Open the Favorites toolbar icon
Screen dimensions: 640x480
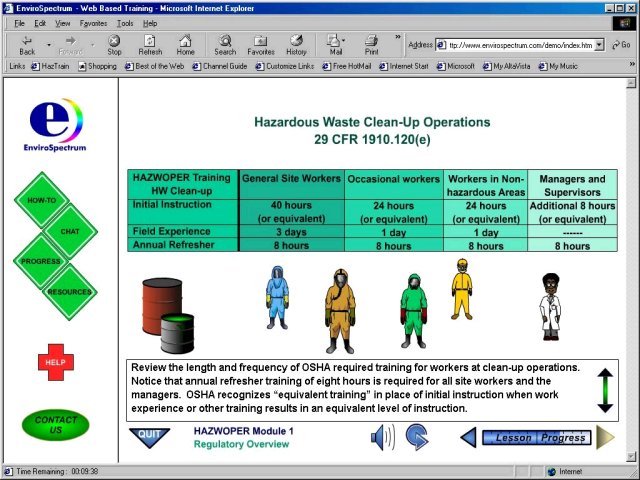[x=261, y=45]
